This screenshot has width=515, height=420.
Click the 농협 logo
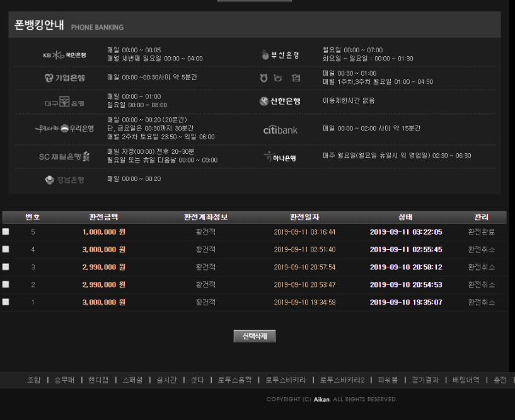pos(280,78)
